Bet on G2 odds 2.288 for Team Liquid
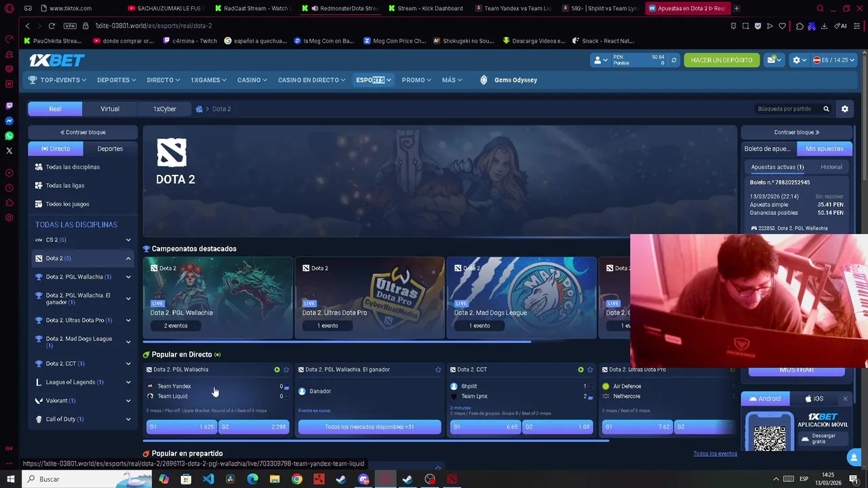868x488 pixels. pos(254,427)
